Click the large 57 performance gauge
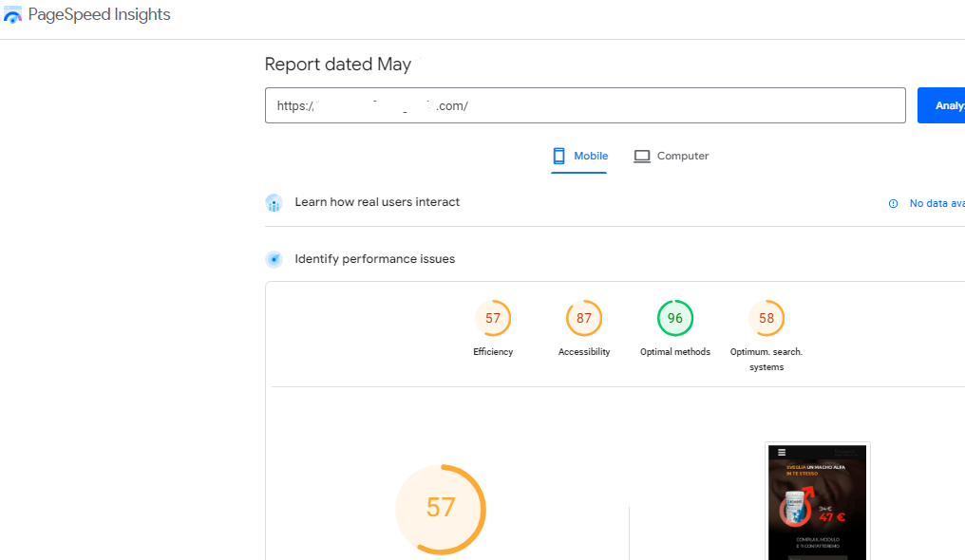This screenshot has width=965, height=560. tap(441, 510)
